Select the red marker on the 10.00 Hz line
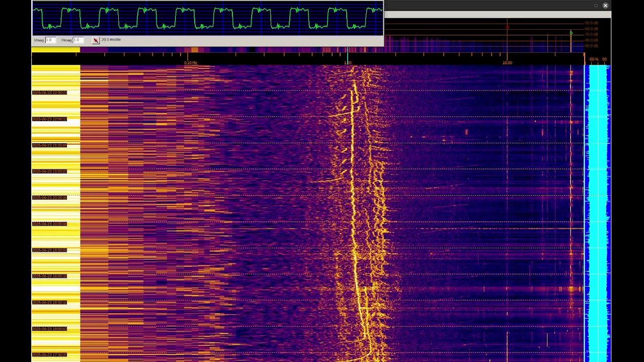The width and height of the screenshot is (644, 362). tap(507, 27)
